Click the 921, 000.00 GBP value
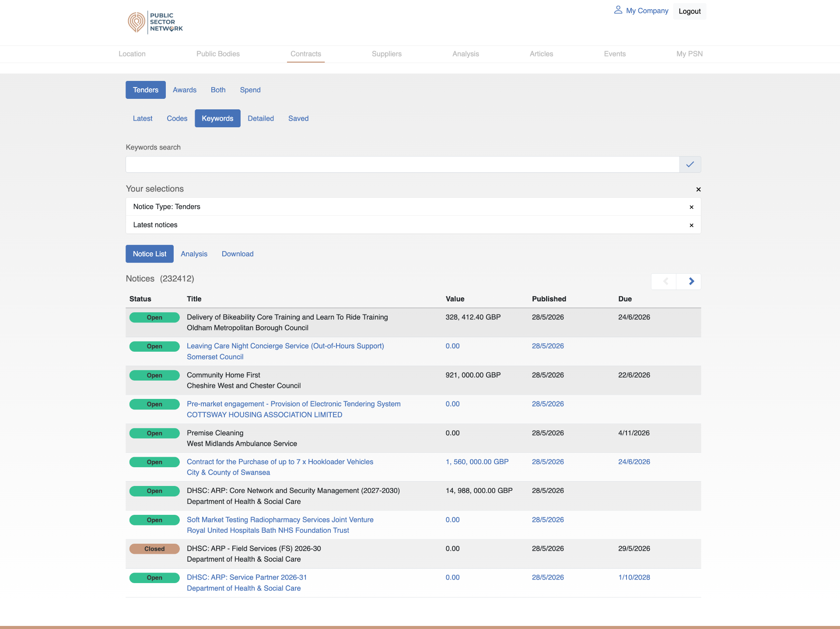Image resolution: width=840 pixels, height=629 pixels. (x=473, y=375)
